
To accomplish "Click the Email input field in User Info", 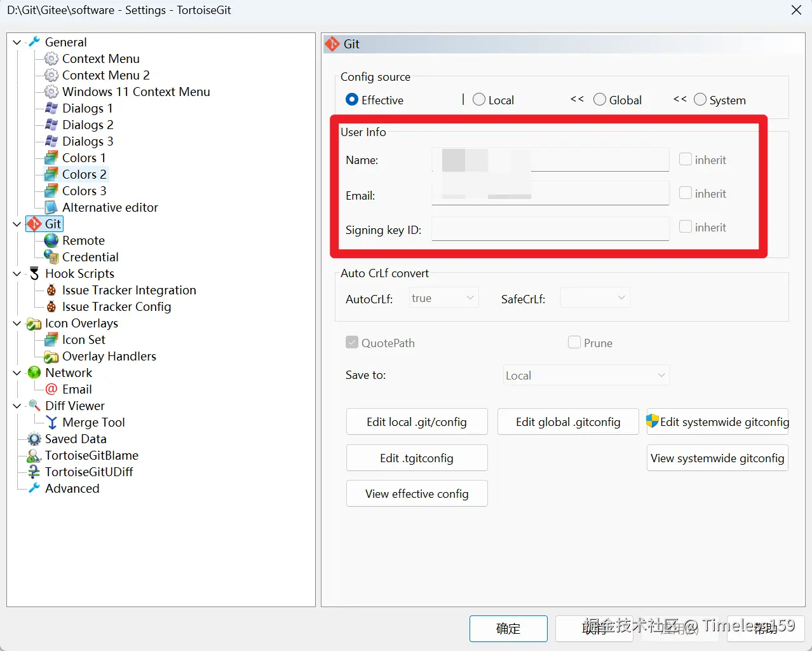I will (550, 193).
